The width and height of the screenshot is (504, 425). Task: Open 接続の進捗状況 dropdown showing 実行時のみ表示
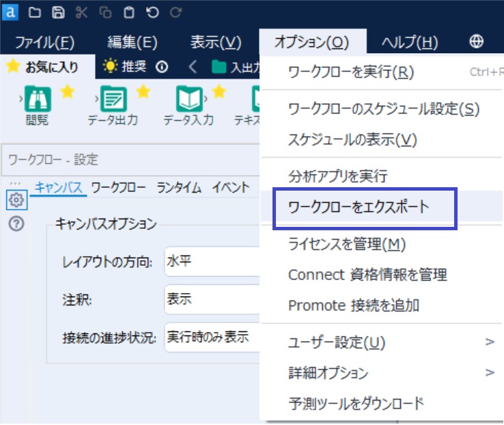pos(212,338)
